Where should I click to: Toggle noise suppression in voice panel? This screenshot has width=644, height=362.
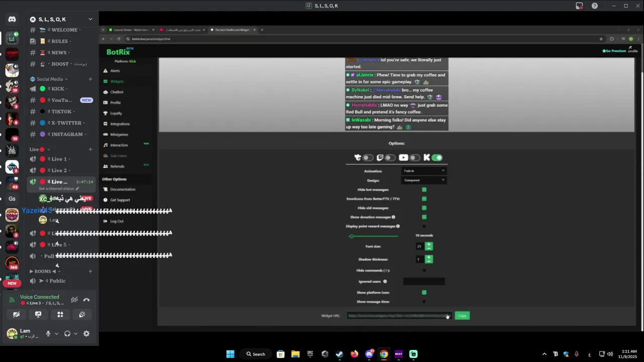coord(74,300)
